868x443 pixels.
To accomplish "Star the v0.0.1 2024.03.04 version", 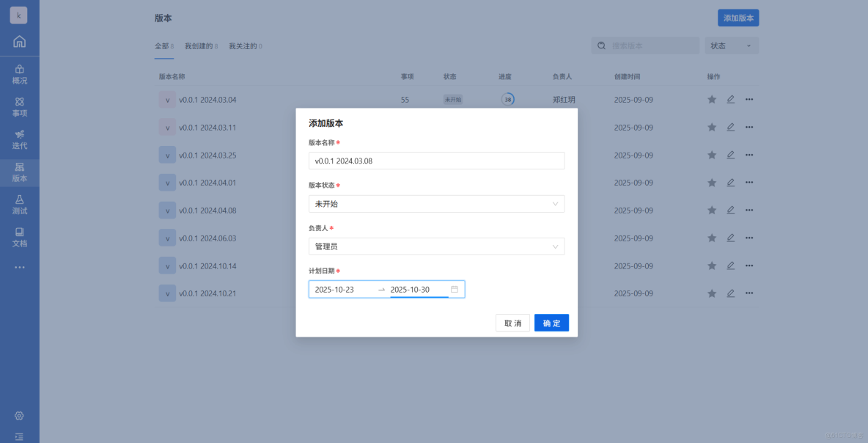I will [711, 99].
